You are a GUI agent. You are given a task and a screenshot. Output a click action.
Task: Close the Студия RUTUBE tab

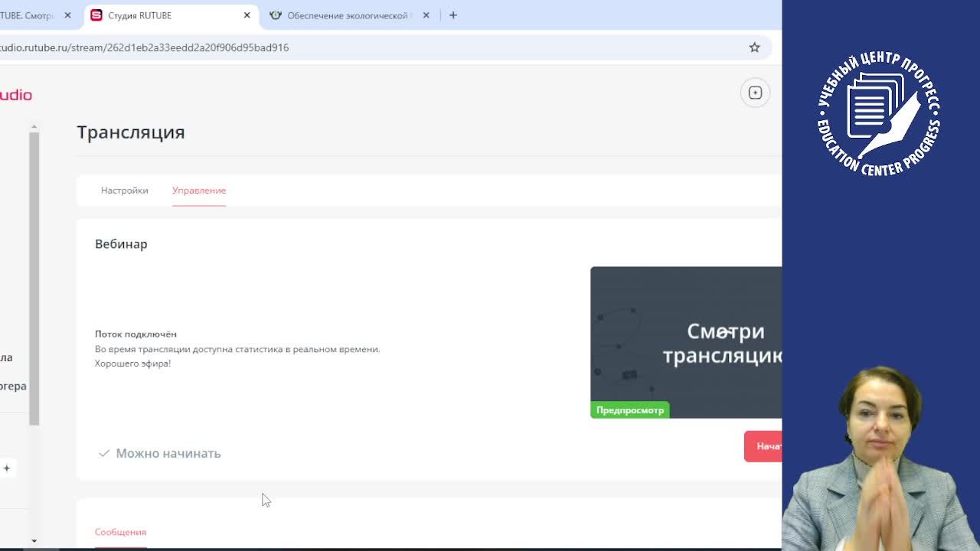247,15
